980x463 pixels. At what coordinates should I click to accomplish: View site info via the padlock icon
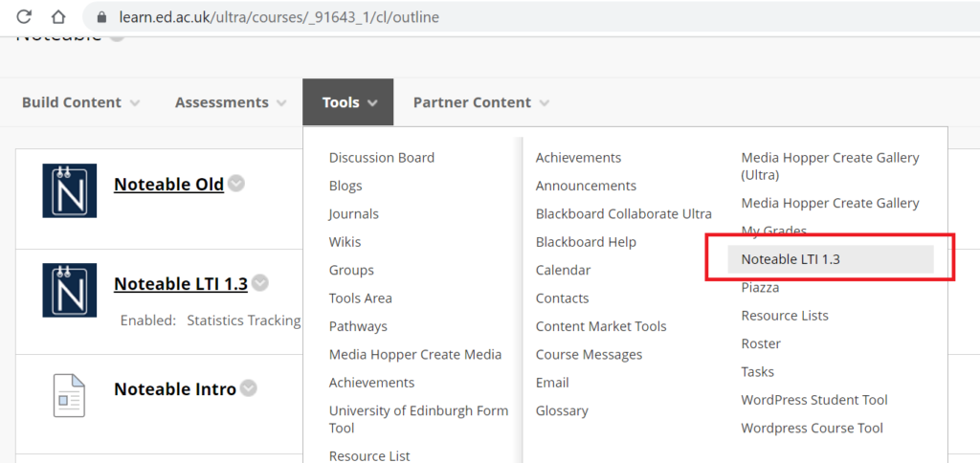click(x=102, y=17)
